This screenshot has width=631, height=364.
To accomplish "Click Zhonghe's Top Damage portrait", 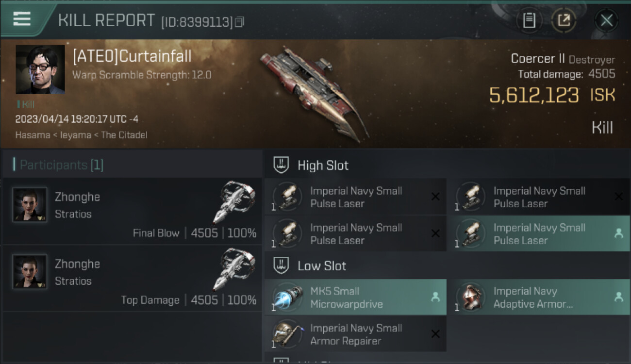I will 30,272.
